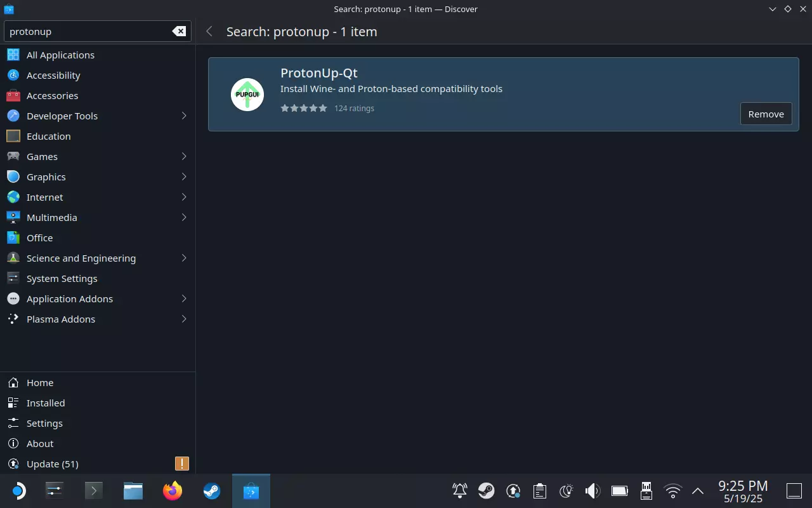
Task: Open Update (51) in the sidebar
Action: (x=98, y=464)
